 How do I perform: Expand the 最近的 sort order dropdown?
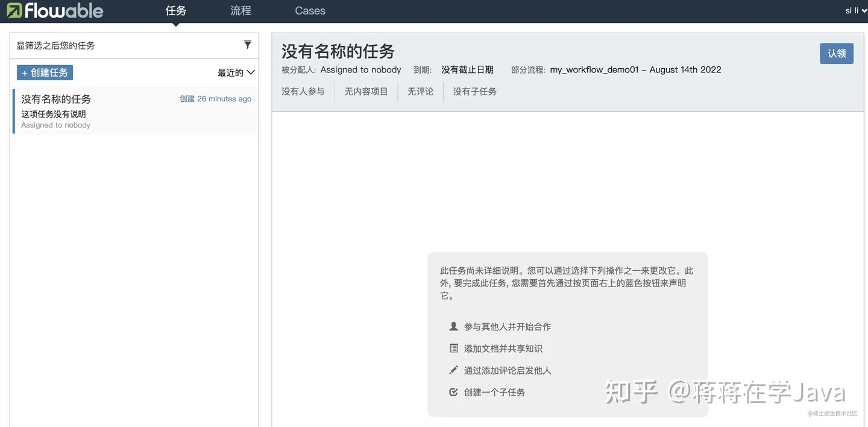(234, 72)
